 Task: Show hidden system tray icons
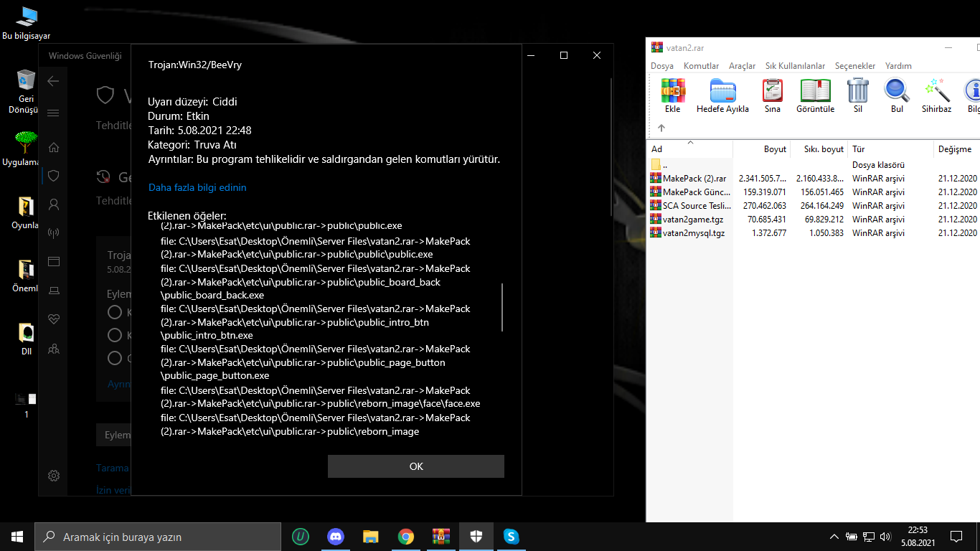click(x=834, y=537)
